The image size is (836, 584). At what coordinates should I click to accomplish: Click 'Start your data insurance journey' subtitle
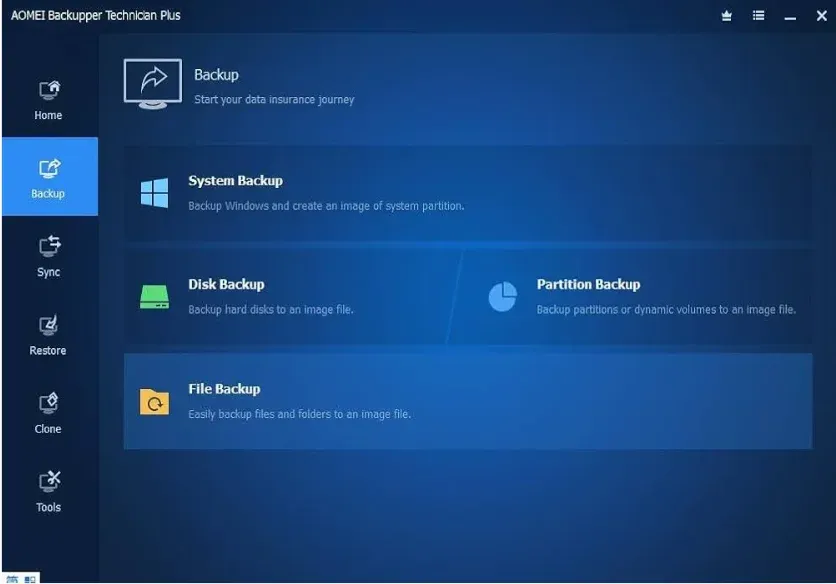pos(274,100)
